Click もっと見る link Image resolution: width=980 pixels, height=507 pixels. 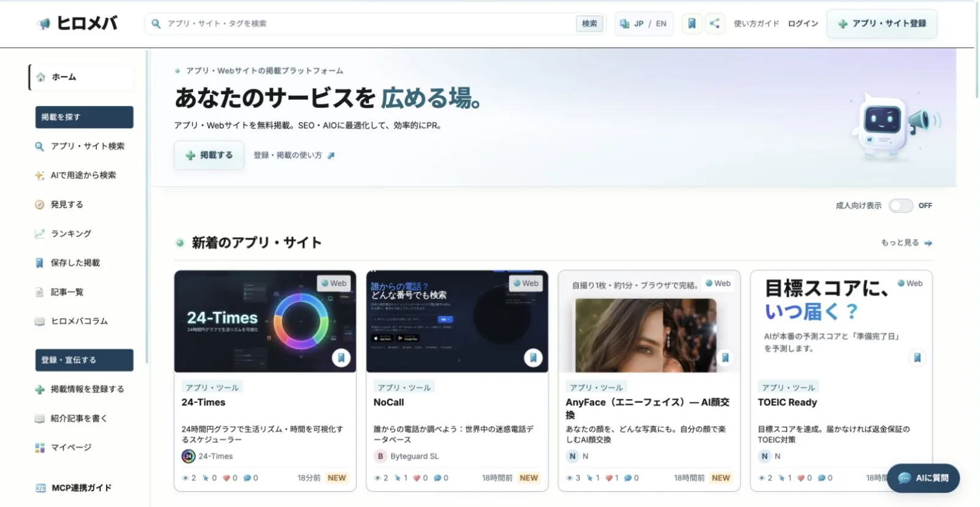[x=907, y=242]
